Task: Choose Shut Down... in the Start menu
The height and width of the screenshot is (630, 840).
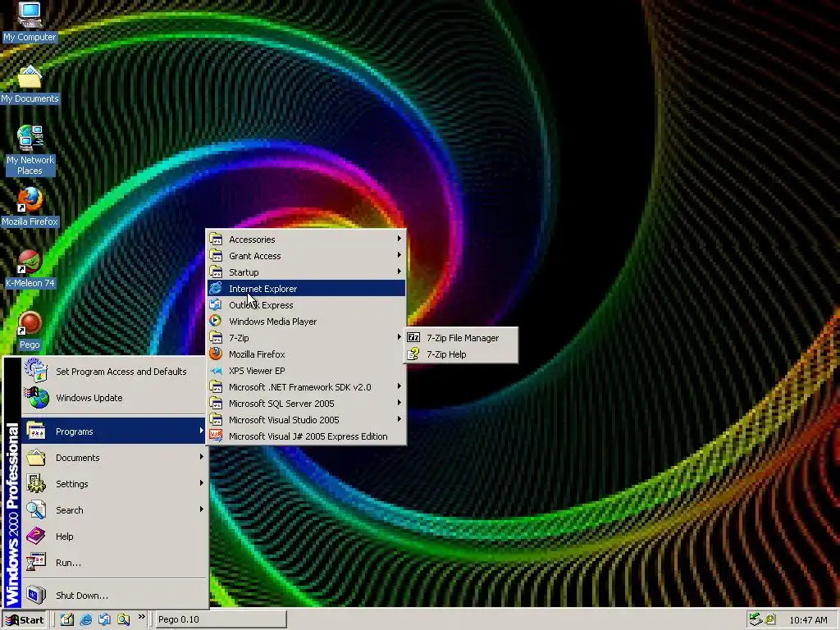Action: point(114,596)
